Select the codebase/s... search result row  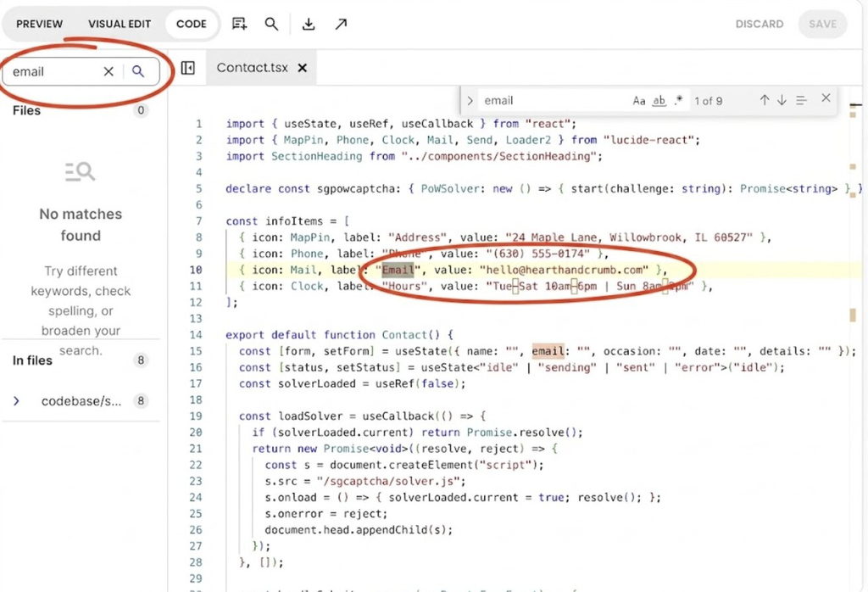pyautogui.click(x=81, y=401)
